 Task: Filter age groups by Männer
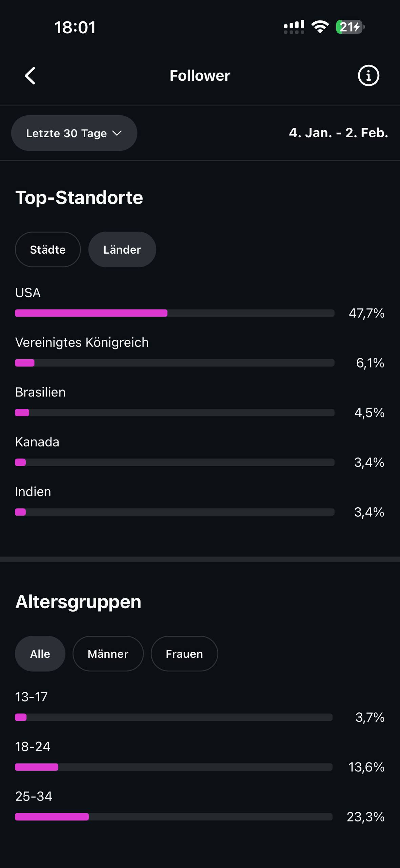click(108, 654)
